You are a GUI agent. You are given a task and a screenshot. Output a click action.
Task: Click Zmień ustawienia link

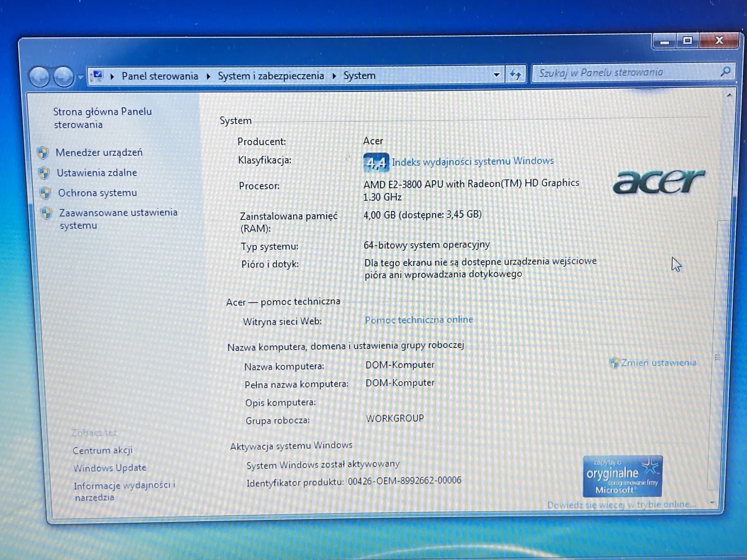(659, 363)
